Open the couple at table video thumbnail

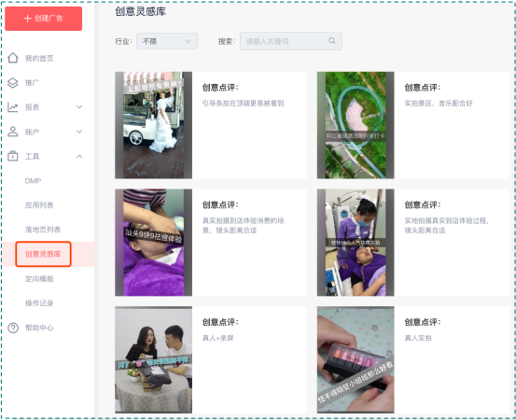[153, 359]
